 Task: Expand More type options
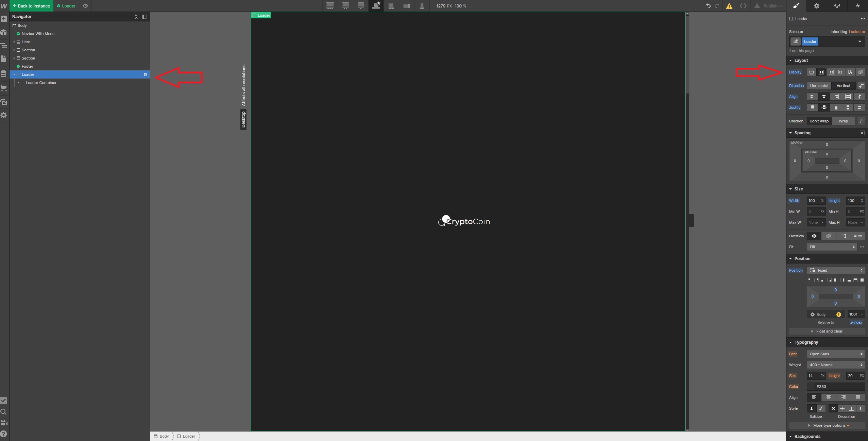(x=827, y=425)
